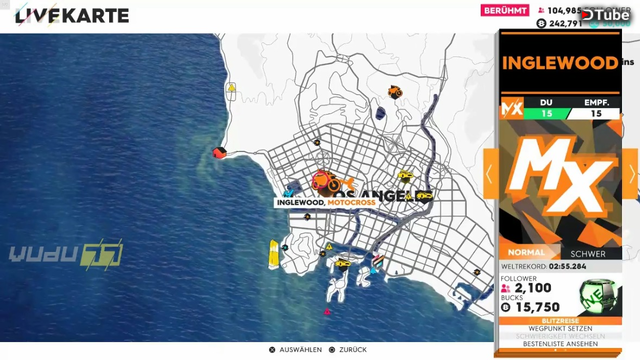
Task: Open the green LIVE reward box
Action: point(599,296)
